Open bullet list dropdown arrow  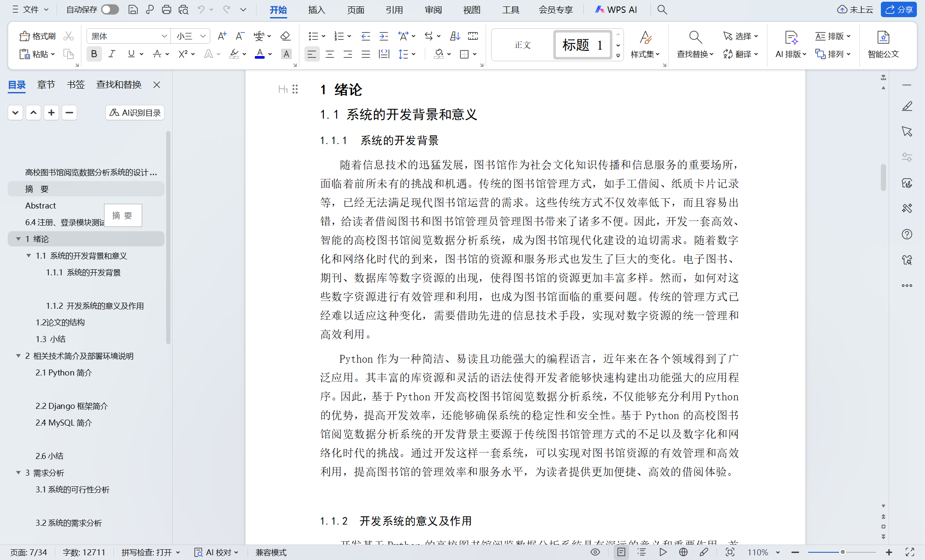point(324,36)
